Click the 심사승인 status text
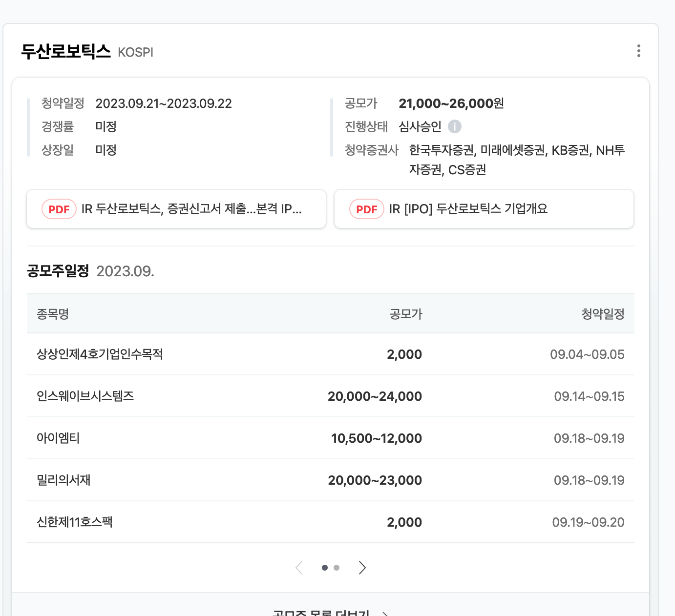 [420, 126]
